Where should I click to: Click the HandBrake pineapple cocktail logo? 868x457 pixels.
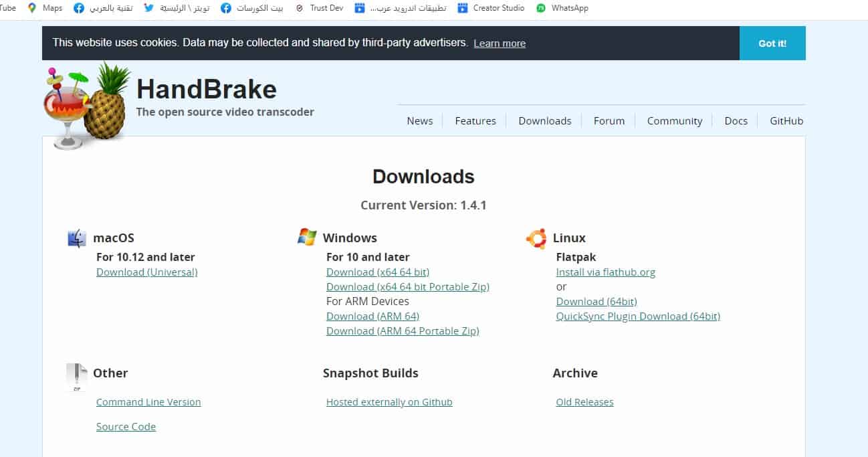(87, 104)
